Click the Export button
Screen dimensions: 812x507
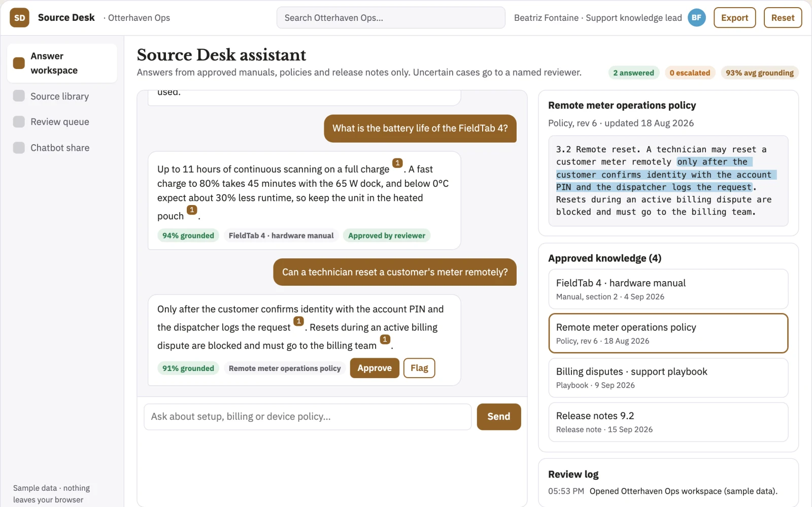click(734, 18)
